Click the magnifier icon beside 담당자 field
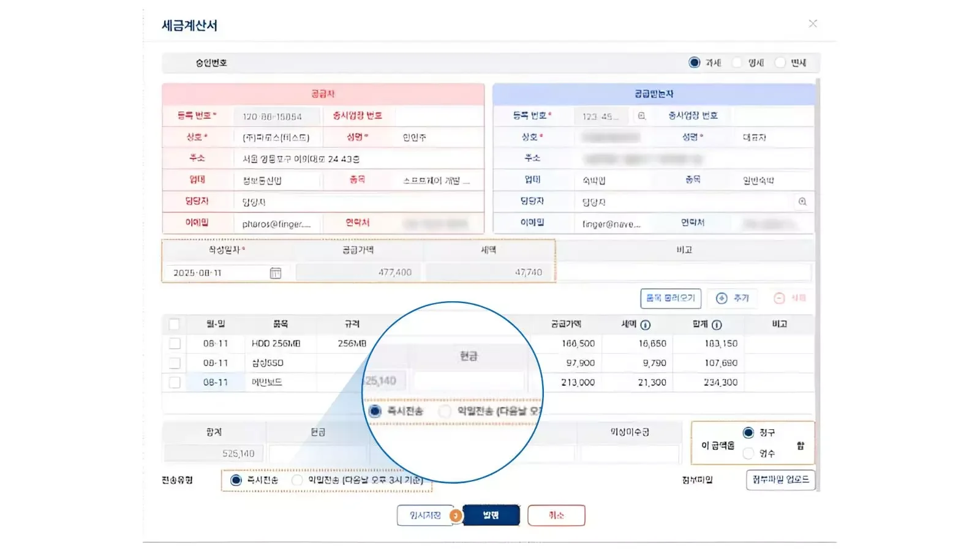The width and height of the screenshot is (980, 551). (x=803, y=201)
